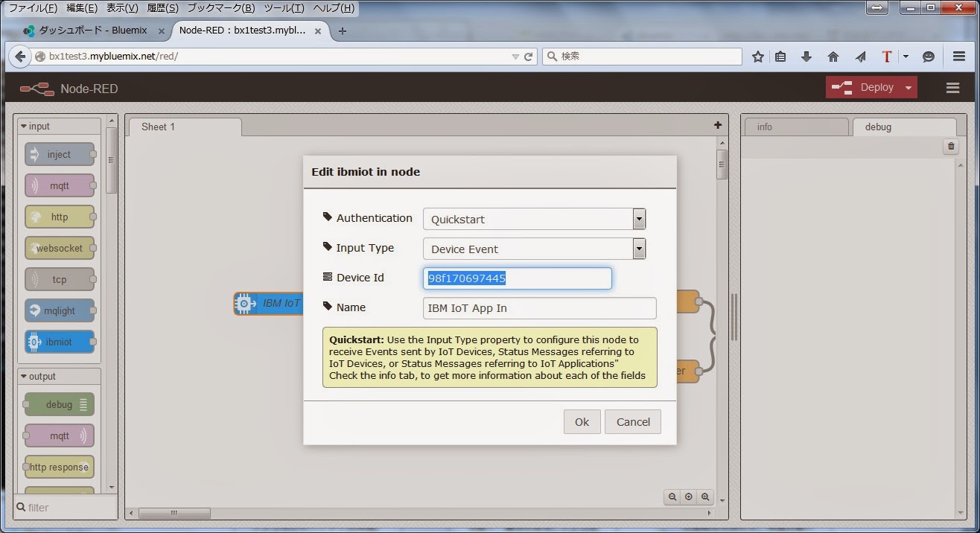Click the red T toolbar icon
This screenshot has width=980, height=533.
point(886,57)
